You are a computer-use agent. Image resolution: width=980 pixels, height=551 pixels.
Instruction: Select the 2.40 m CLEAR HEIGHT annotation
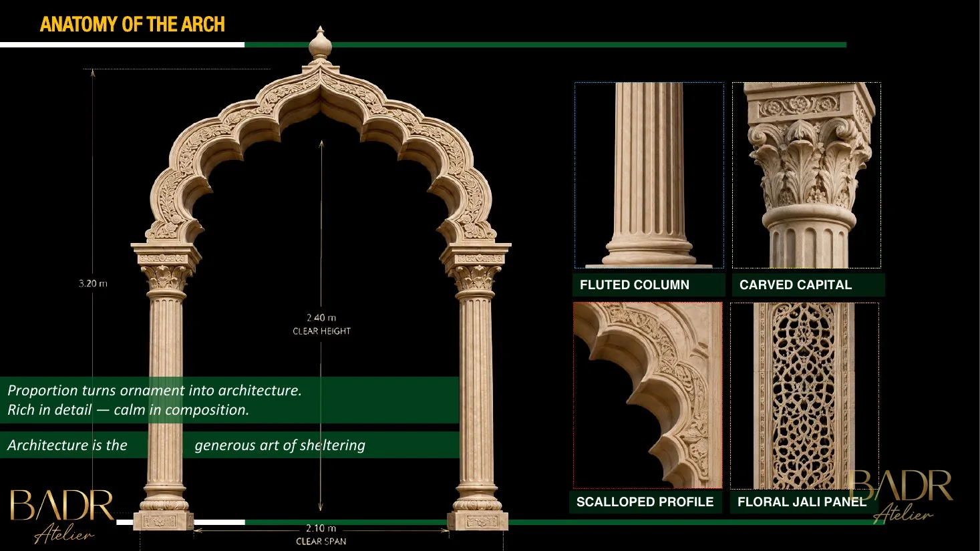[321, 324]
